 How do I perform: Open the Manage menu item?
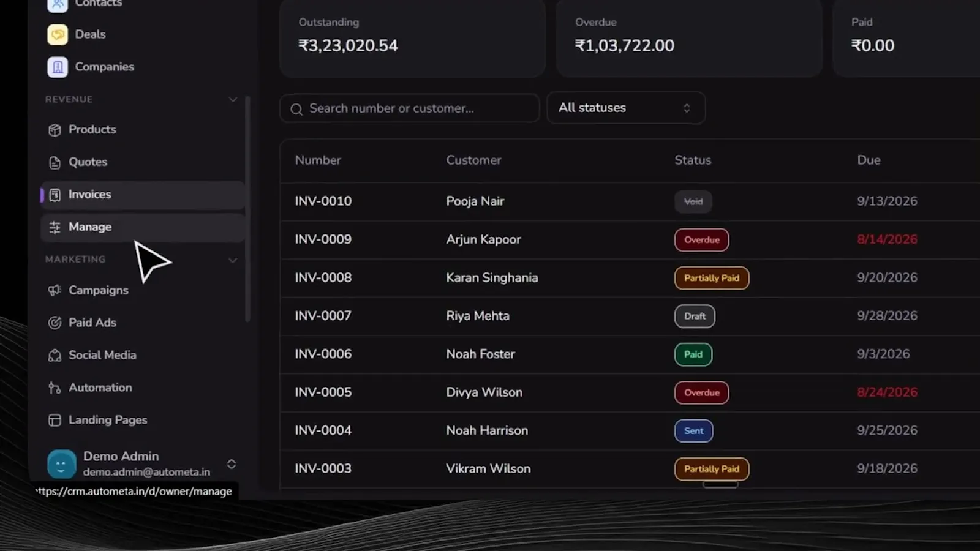pos(143,227)
